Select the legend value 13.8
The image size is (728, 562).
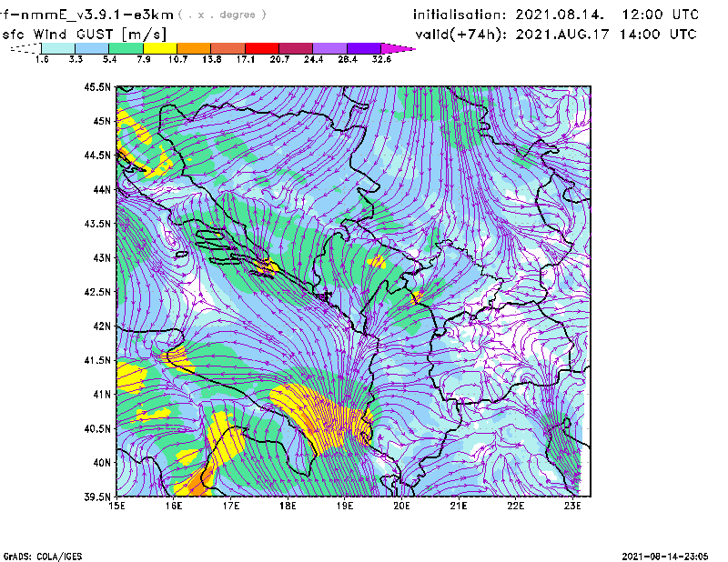pyautogui.click(x=212, y=59)
